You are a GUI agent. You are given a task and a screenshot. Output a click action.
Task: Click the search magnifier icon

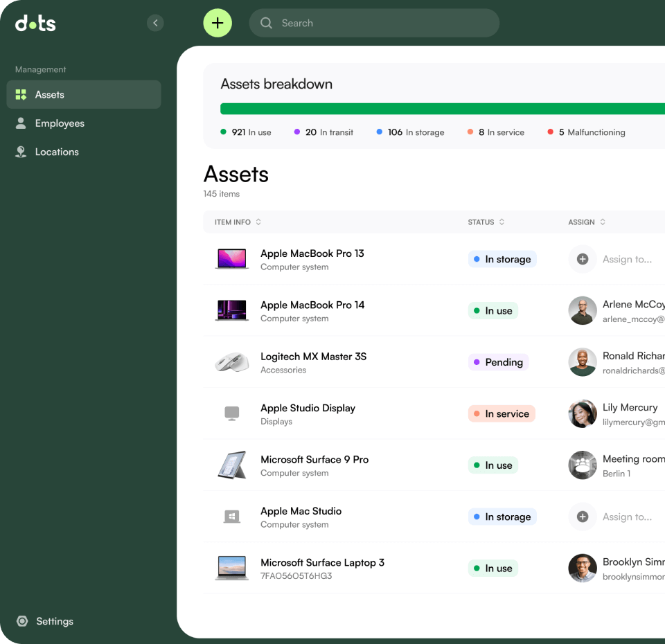266,23
